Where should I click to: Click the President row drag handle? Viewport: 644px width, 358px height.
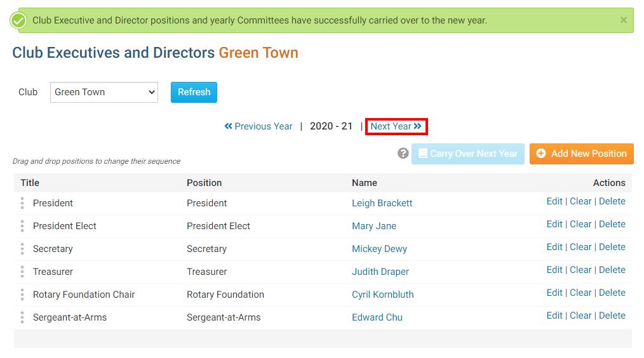[22, 203]
